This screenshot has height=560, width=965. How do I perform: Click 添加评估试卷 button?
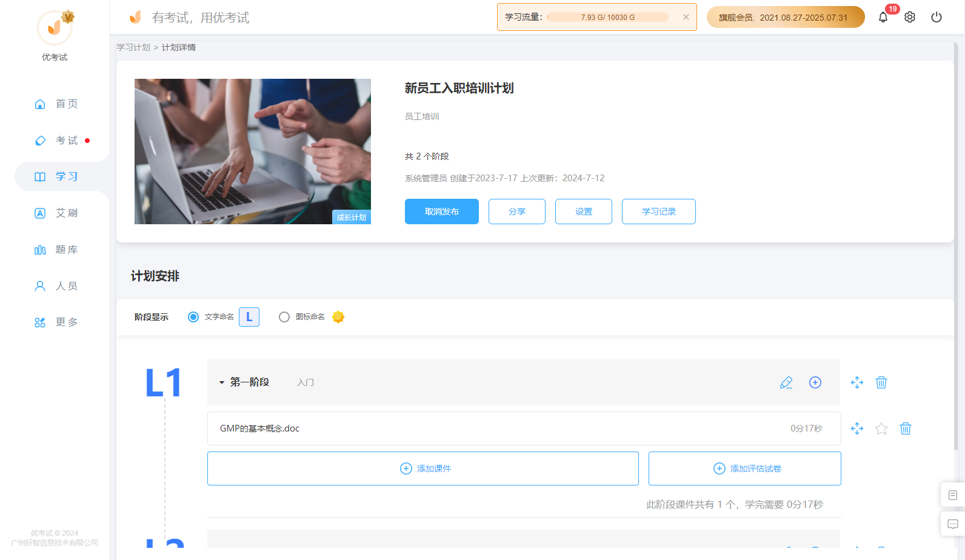click(745, 468)
